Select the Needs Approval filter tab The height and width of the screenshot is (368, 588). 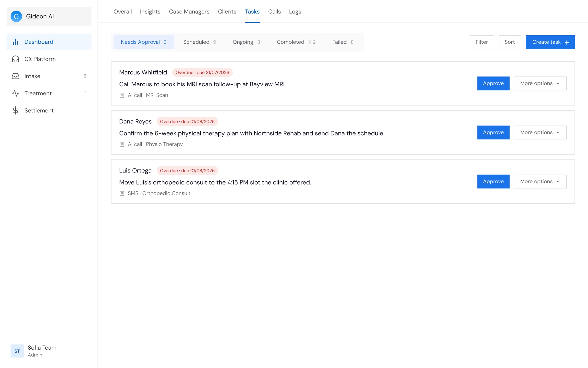tap(144, 42)
